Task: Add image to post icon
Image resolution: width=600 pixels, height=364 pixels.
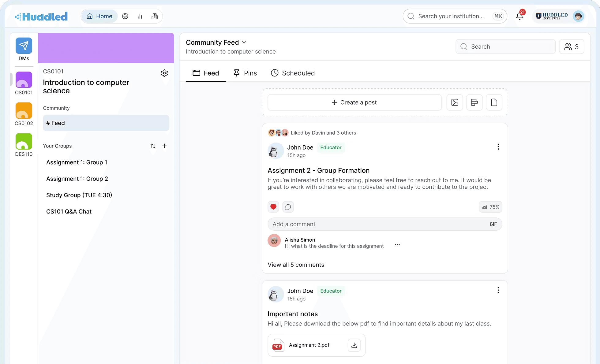Action: [455, 102]
